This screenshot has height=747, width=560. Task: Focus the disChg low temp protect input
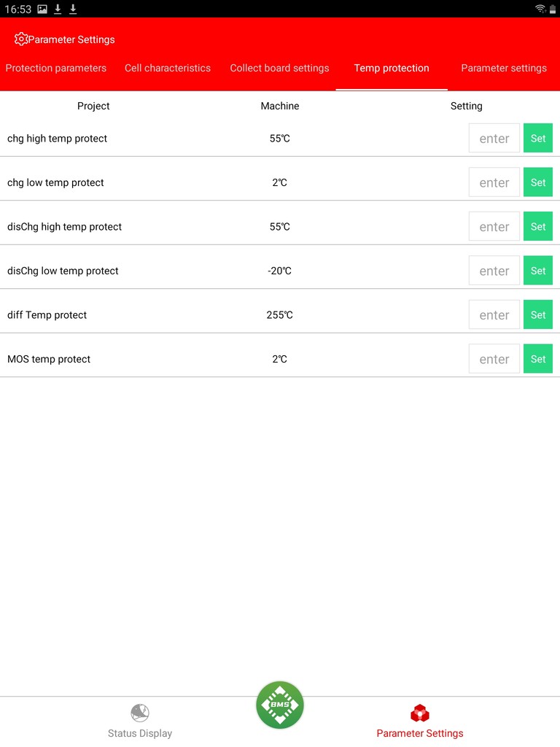494,271
